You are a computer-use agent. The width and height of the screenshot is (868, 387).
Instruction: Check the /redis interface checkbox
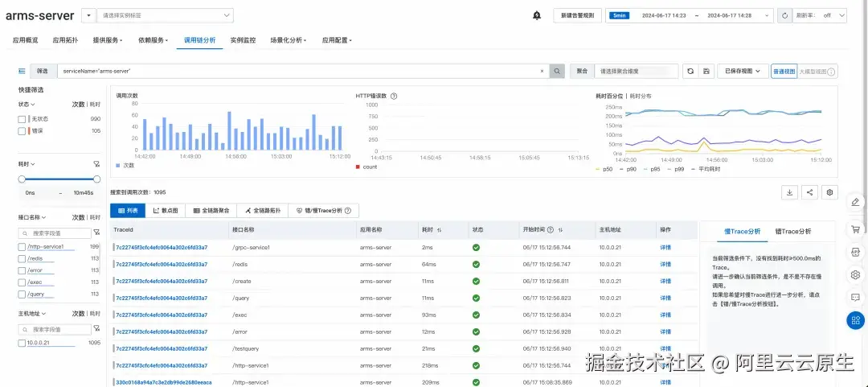(23, 258)
